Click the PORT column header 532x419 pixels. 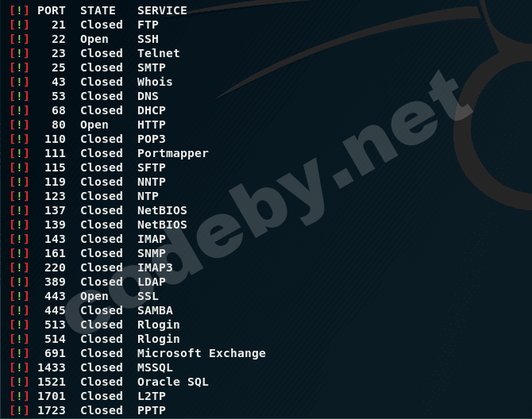click(x=52, y=10)
